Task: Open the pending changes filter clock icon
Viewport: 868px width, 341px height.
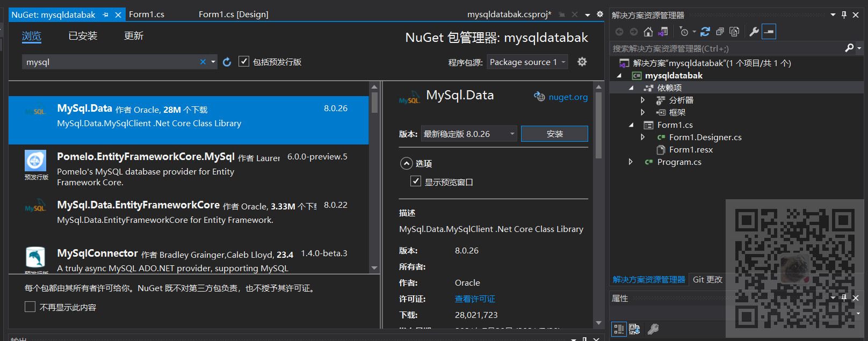Action: (684, 32)
